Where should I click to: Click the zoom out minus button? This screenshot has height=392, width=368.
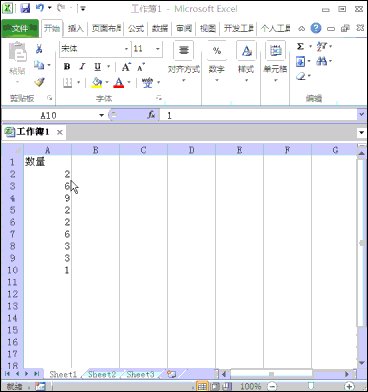pos(272,387)
